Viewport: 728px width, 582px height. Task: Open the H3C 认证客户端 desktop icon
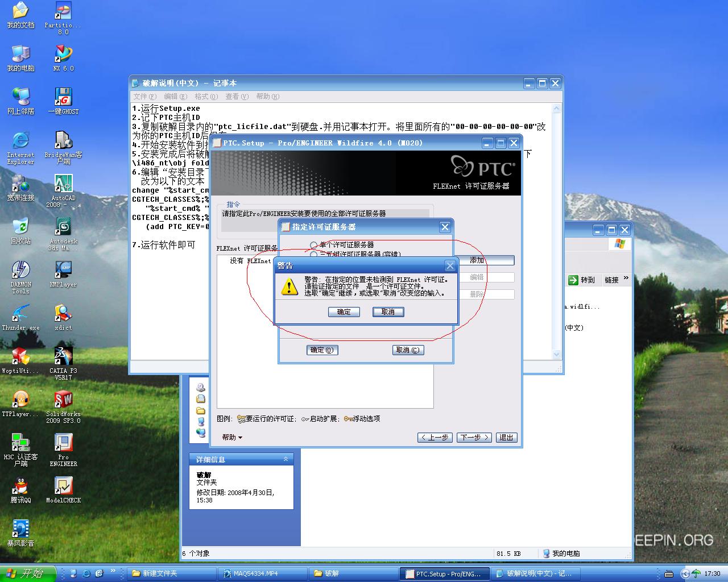[20, 450]
